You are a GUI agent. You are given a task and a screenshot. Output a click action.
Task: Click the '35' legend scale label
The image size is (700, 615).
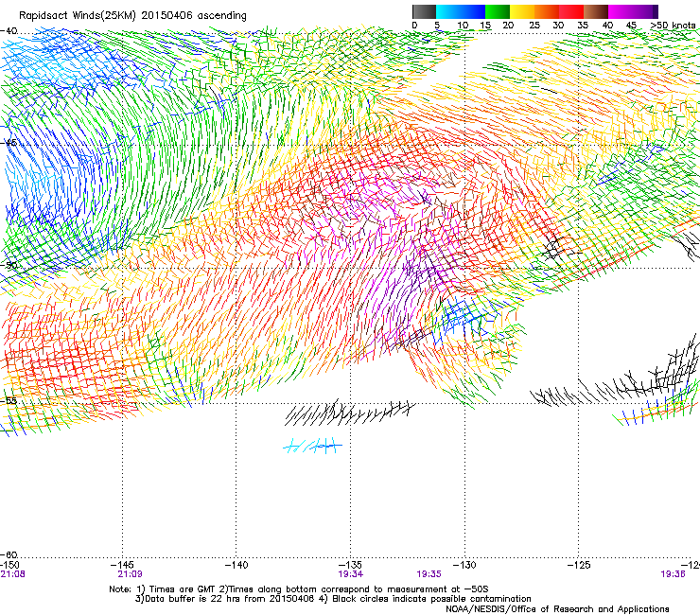point(583,26)
